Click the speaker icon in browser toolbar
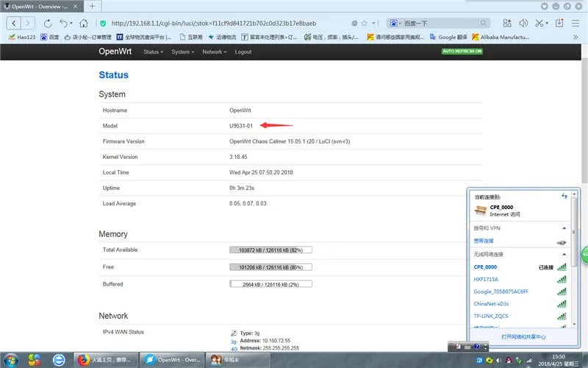This screenshot has width=588, height=368. tap(523, 24)
